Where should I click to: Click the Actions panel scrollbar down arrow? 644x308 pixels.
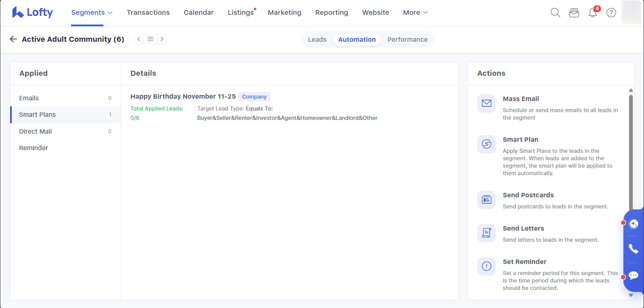click(x=631, y=295)
